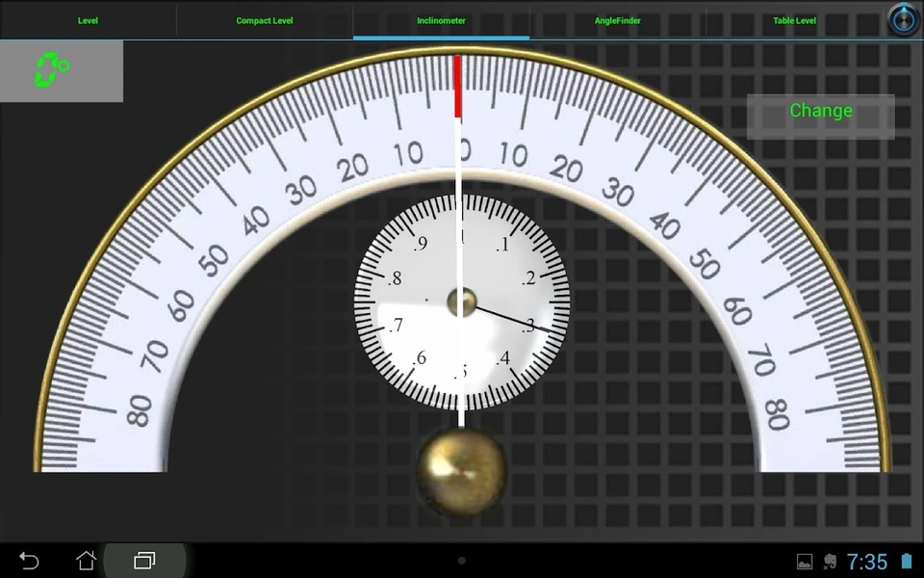Tap the 7:35 clock in status bar
Screen dimensions: 924x578
(x=867, y=562)
